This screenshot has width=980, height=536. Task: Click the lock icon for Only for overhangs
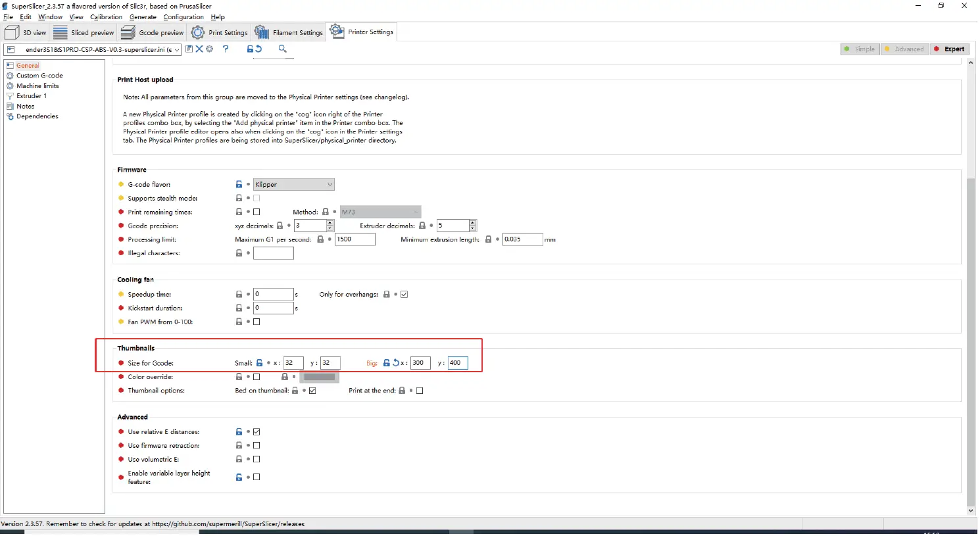[x=387, y=295]
